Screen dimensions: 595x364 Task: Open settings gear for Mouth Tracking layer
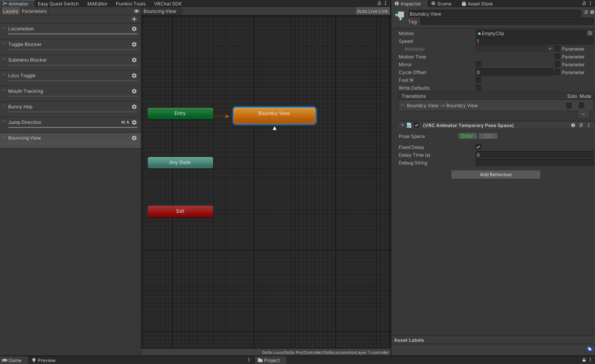(134, 91)
